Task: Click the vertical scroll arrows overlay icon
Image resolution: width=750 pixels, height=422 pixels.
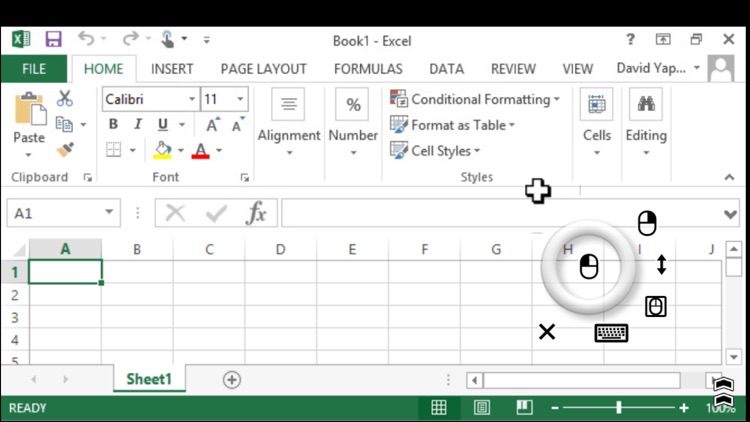Action: click(x=662, y=265)
